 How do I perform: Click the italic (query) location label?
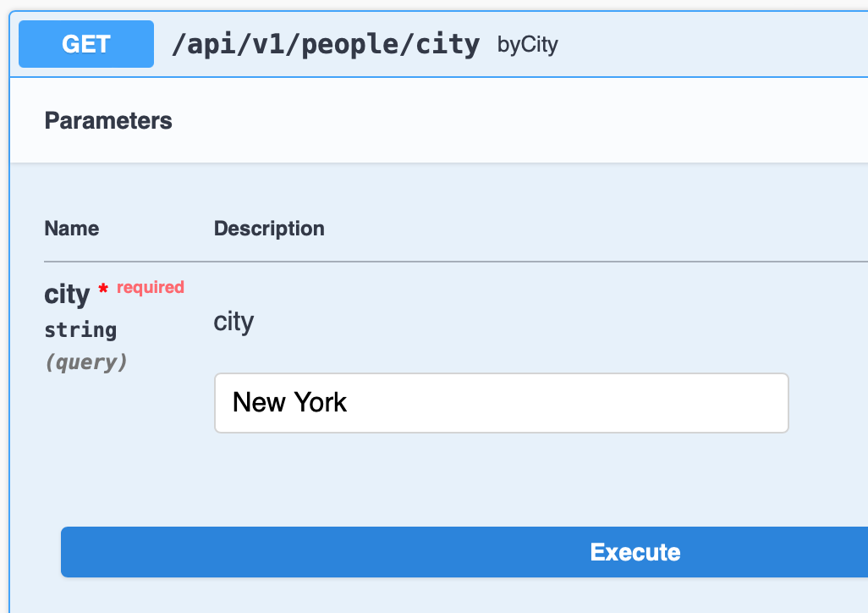click(85, 362)
